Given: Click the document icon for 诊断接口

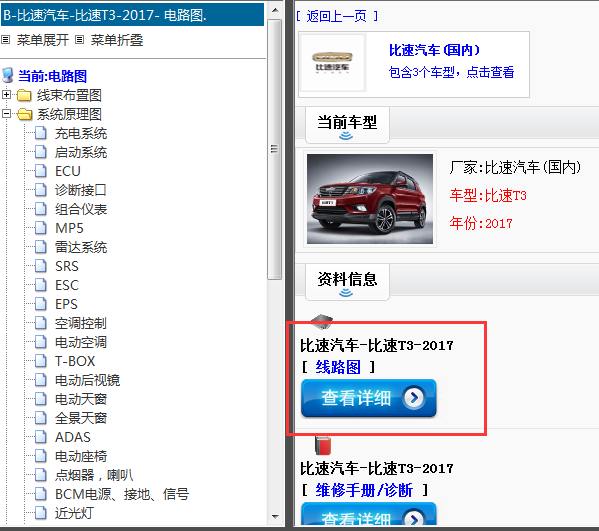Looking at the screenshot, I should (x=40, y=190).
